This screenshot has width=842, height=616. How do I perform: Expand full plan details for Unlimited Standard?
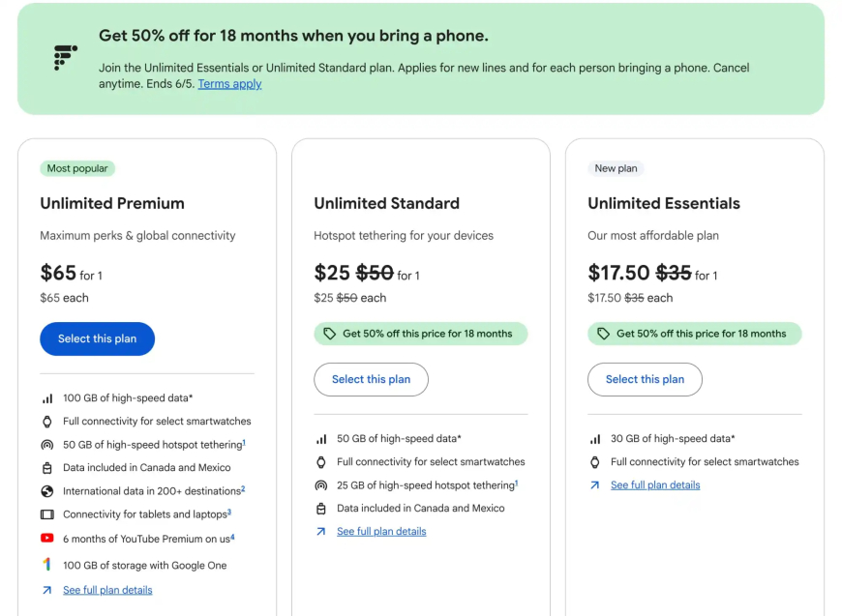(381, 531)
